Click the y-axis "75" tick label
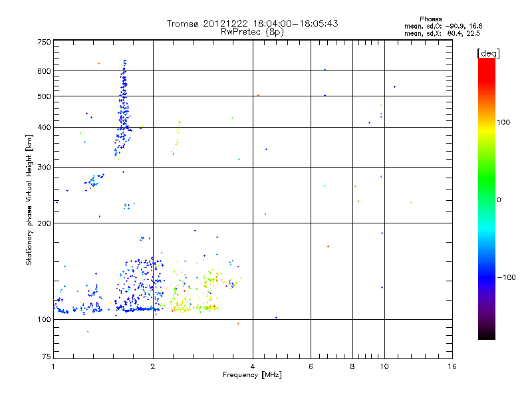Viewport: 532px width, 399px height. click(47, 356)
